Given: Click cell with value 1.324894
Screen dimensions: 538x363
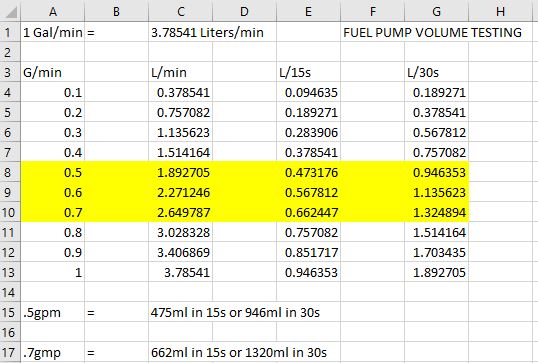Looking at the screenshot, I should (436, 212).
